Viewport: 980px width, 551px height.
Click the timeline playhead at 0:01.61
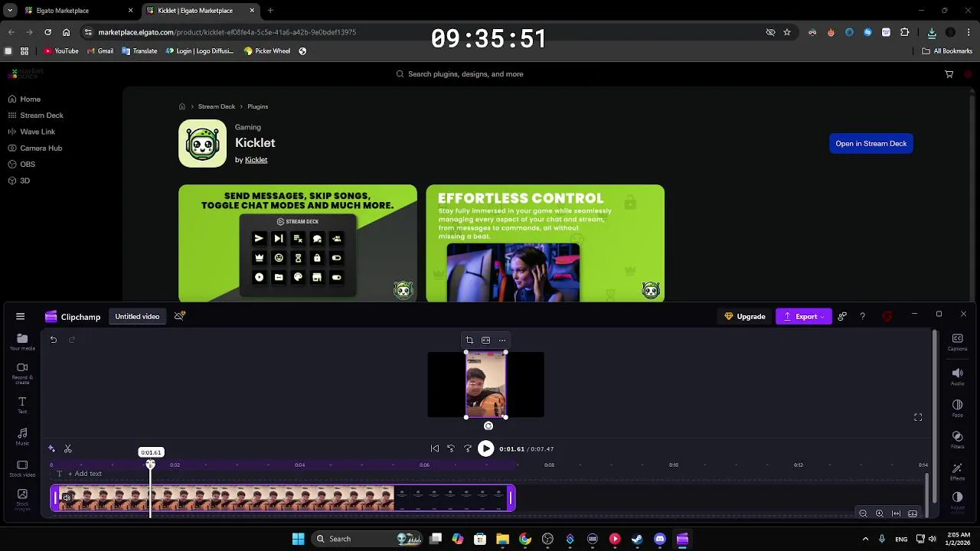(151, 464)
